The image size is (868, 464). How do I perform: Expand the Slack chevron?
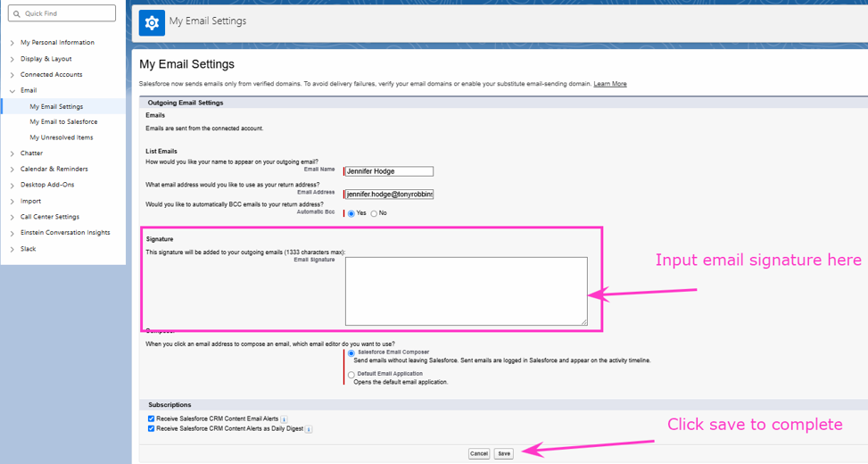point(12,249)
